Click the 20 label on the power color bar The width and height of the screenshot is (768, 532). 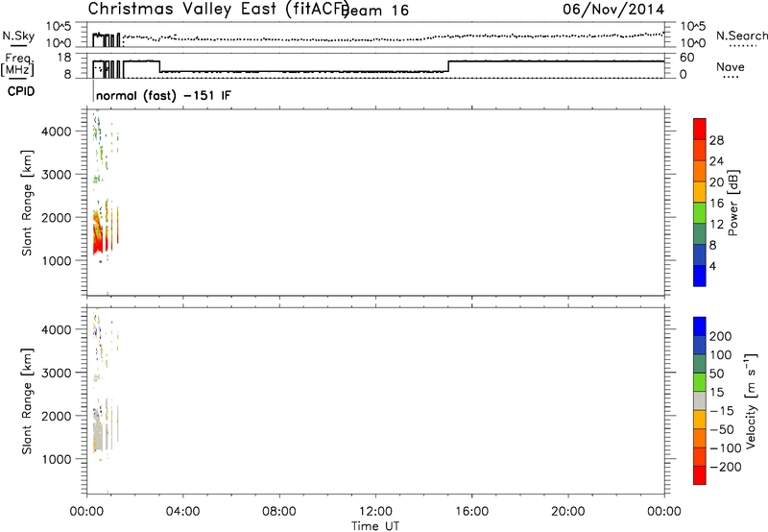(x=716, y=182)
